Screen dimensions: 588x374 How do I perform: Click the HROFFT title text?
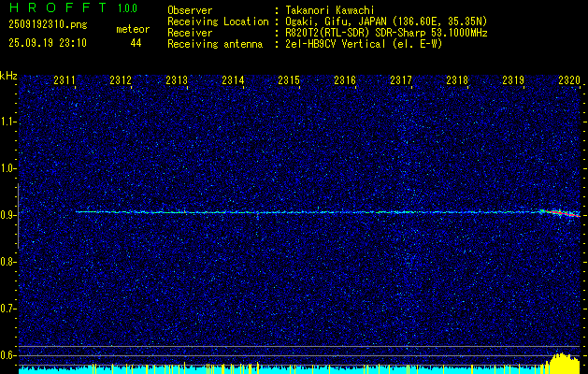(58, 7)
